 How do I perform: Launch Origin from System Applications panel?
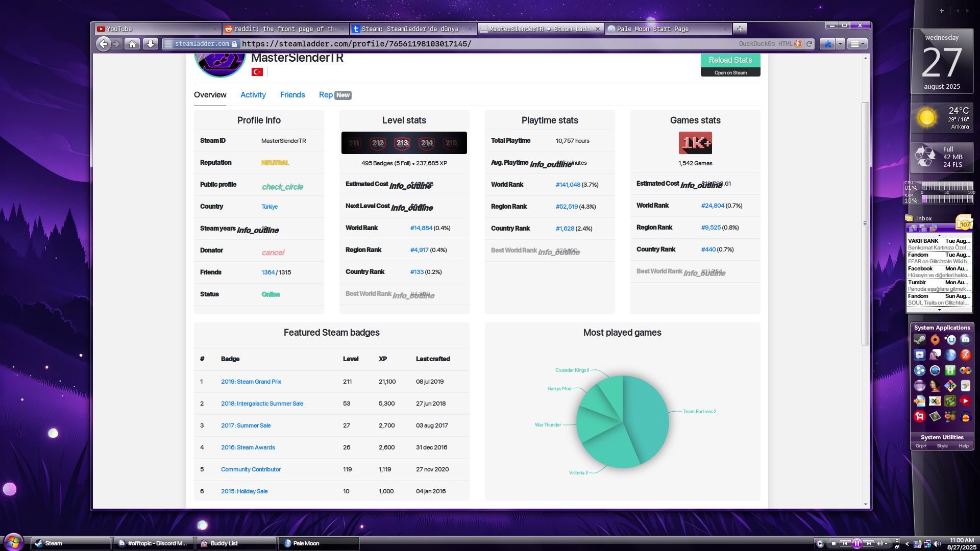pos(935,340)
